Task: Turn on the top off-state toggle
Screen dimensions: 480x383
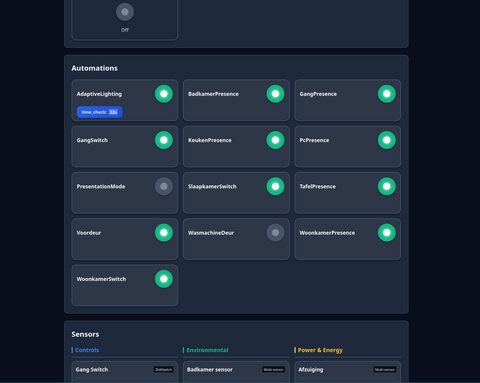Action: (x=125, y=12)
